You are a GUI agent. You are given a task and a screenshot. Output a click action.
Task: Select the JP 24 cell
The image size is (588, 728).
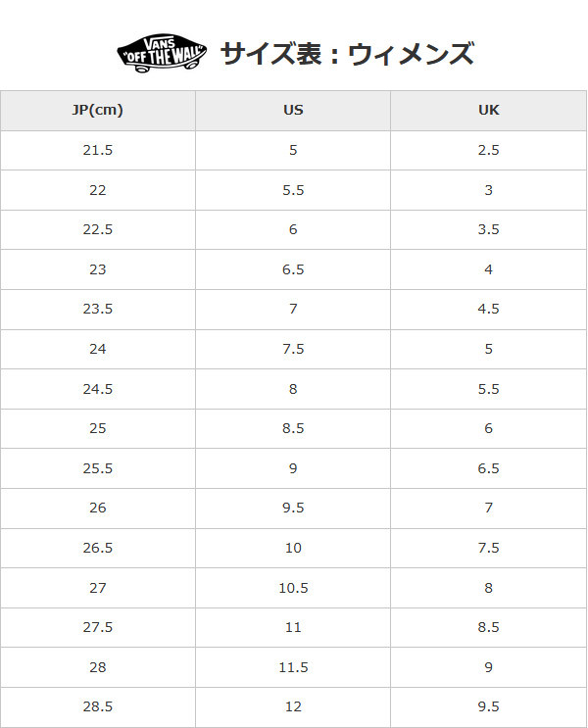tap(98, 349)
